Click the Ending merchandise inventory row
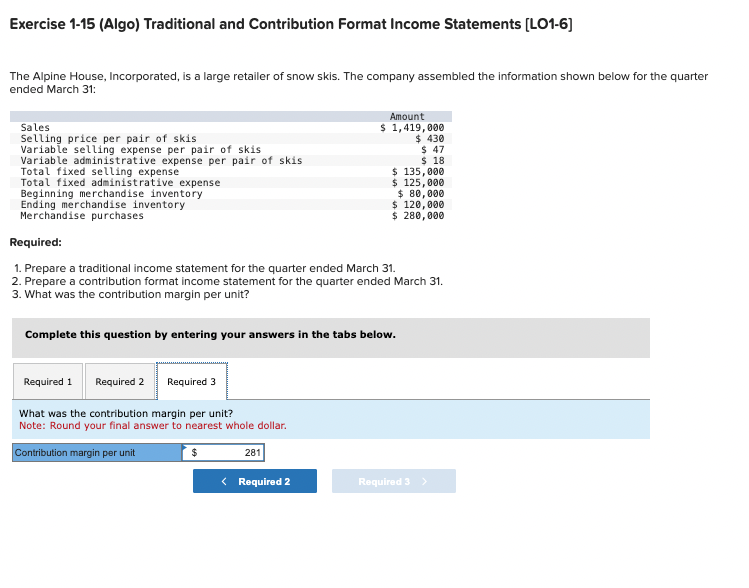Screen dimensions: 749x588 coord(231,205)
